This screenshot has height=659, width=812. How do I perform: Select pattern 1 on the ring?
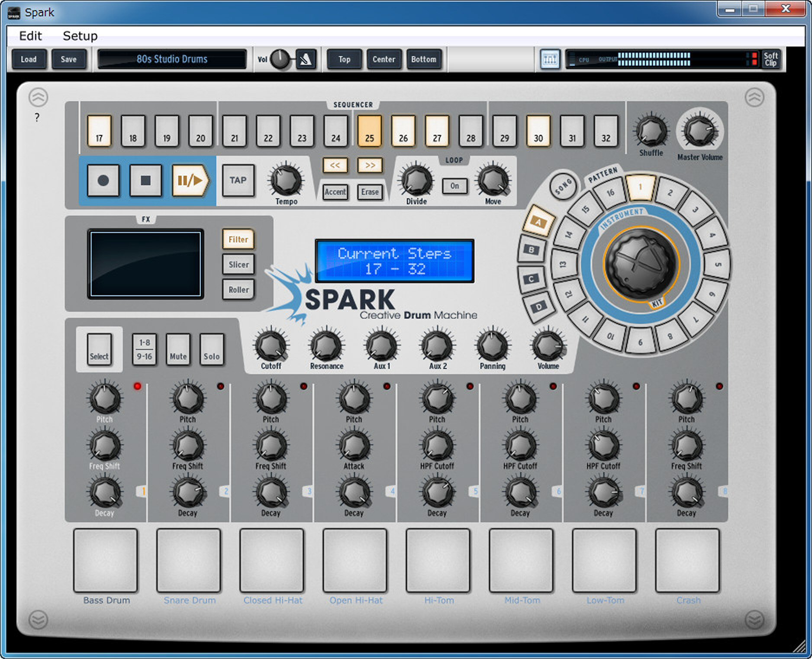641,187
